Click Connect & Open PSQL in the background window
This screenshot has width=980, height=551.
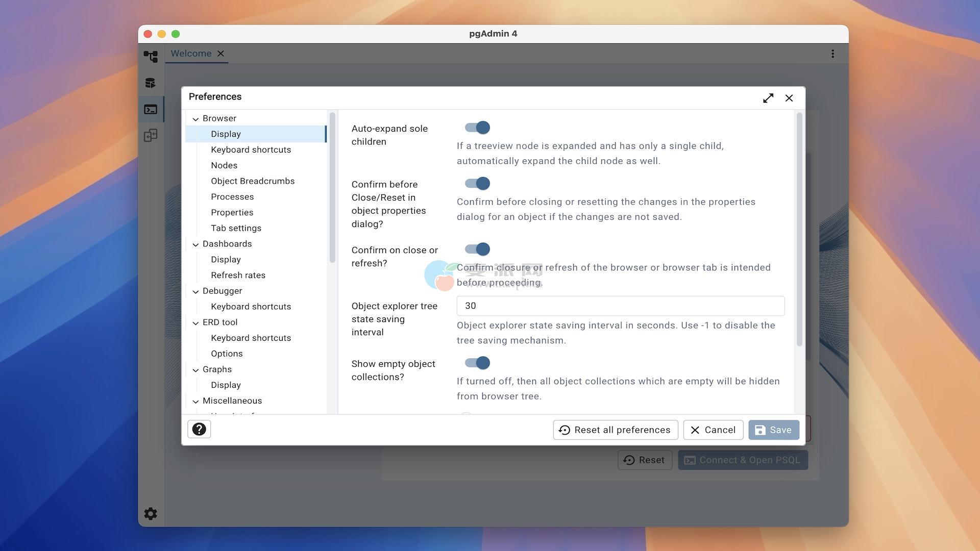coord(743,460)
